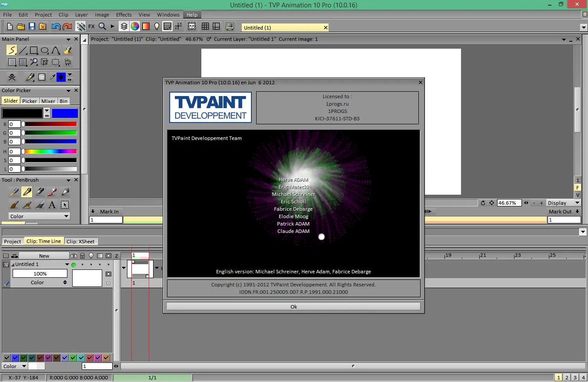Switch to the Clip: XSheet tab

(80, 241)
